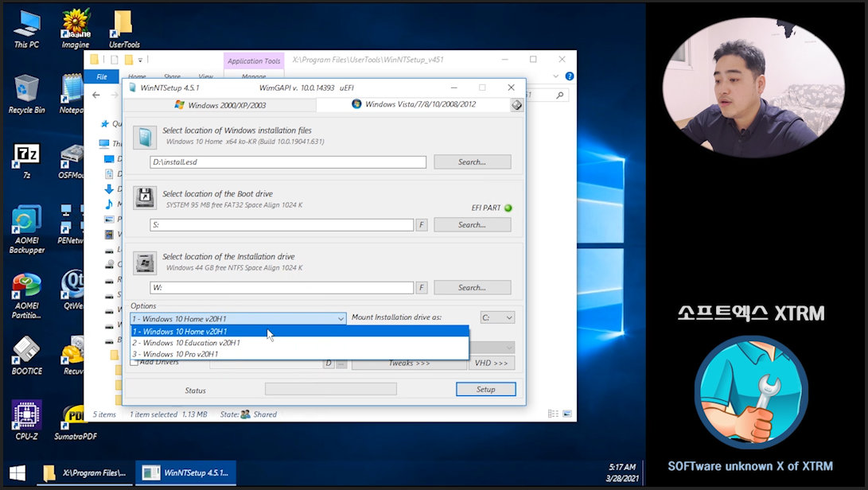868x490 pixels.
Task: Select 3 - Windows 10 Pro v20H1
Action: pos(299,354)
